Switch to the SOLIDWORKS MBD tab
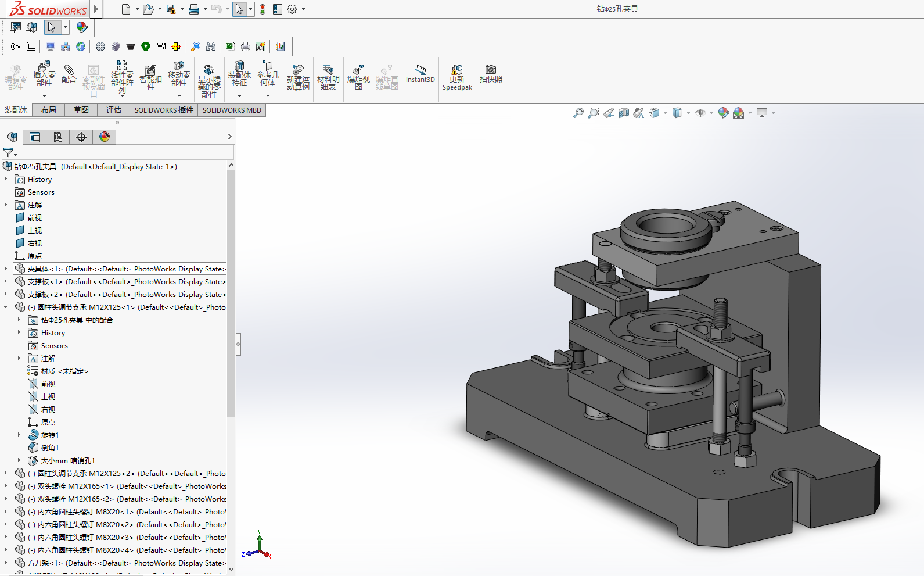This screenshot has width=924, height=576. point(232,110)
